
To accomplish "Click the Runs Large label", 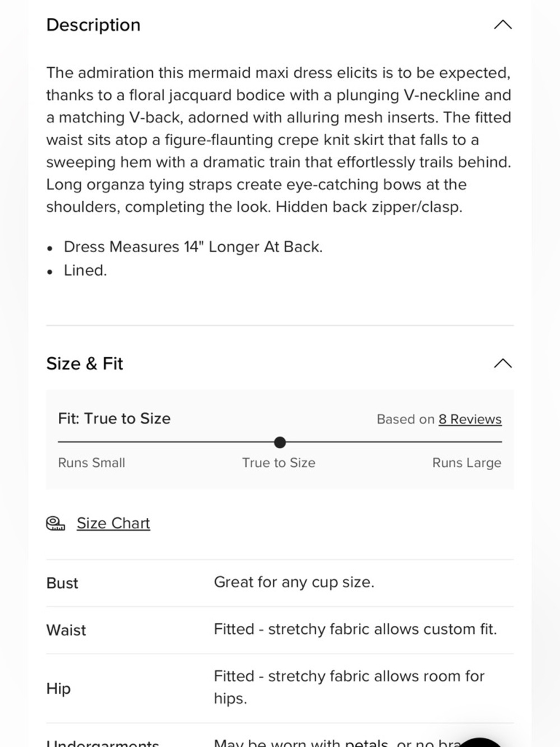I will 466,463.
